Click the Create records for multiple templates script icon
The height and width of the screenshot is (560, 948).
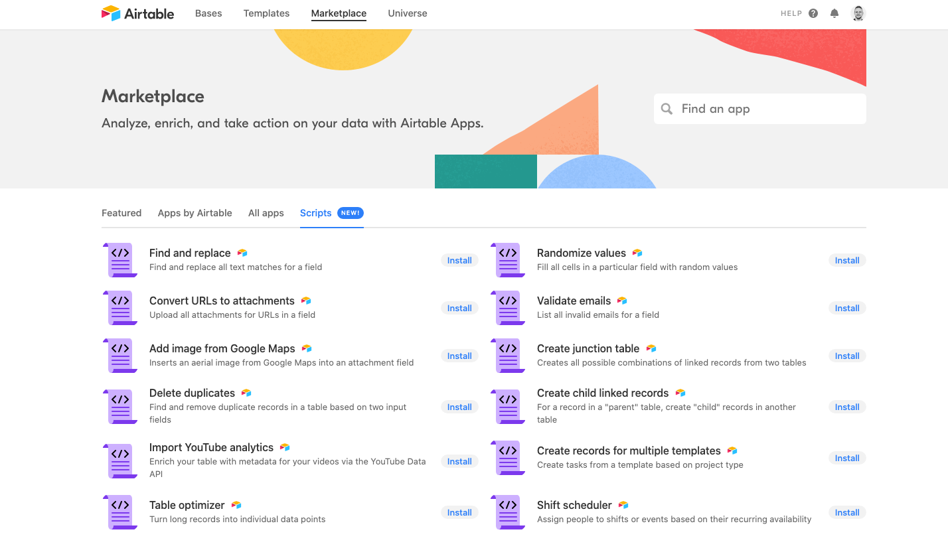508,458
